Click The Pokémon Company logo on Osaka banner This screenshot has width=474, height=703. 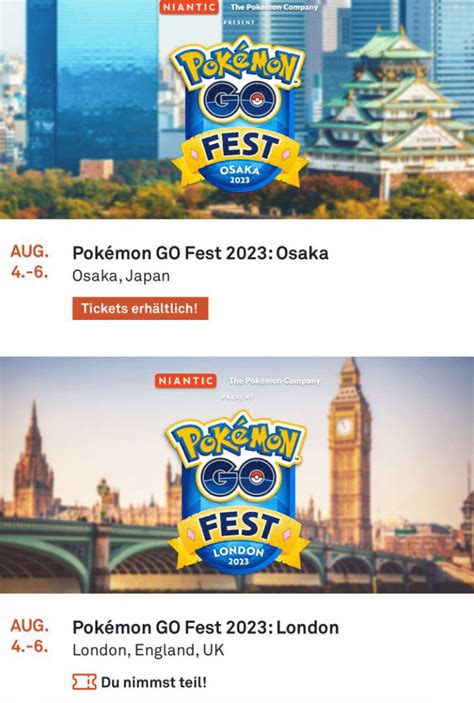[274, 7]
